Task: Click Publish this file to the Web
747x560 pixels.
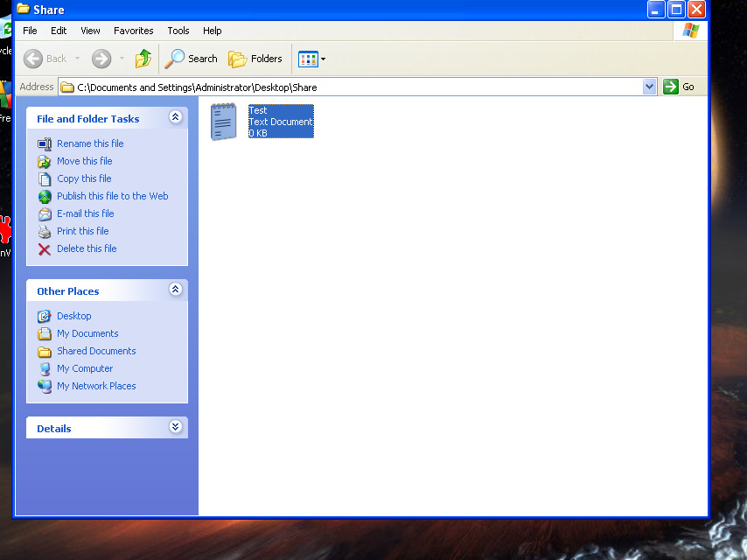Action: pos(113,196)
